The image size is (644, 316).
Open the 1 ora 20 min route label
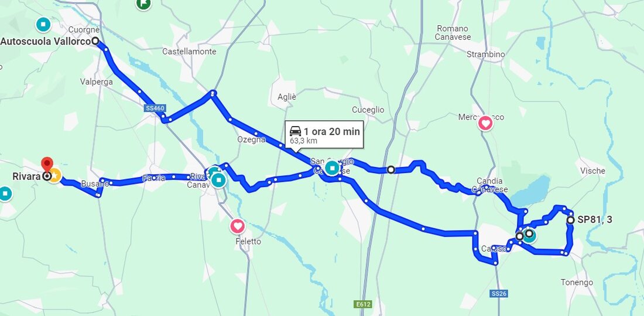tap(324, 134)
